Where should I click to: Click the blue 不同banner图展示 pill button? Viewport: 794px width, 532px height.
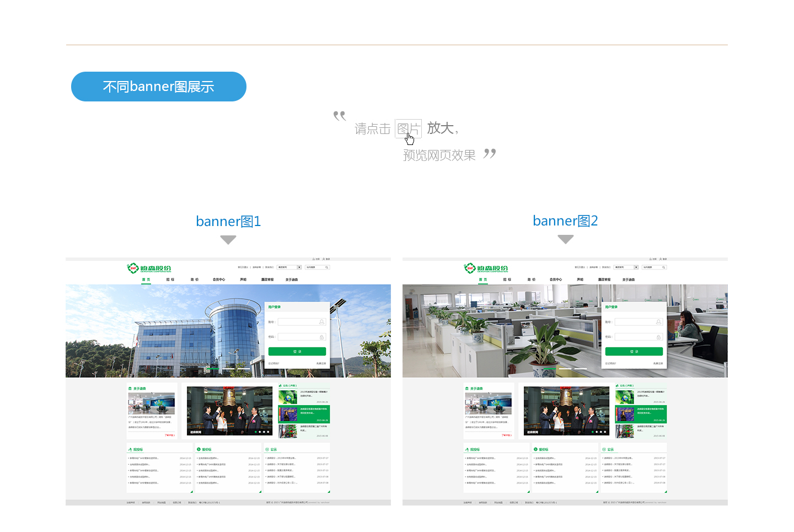[x=159, y=87]
